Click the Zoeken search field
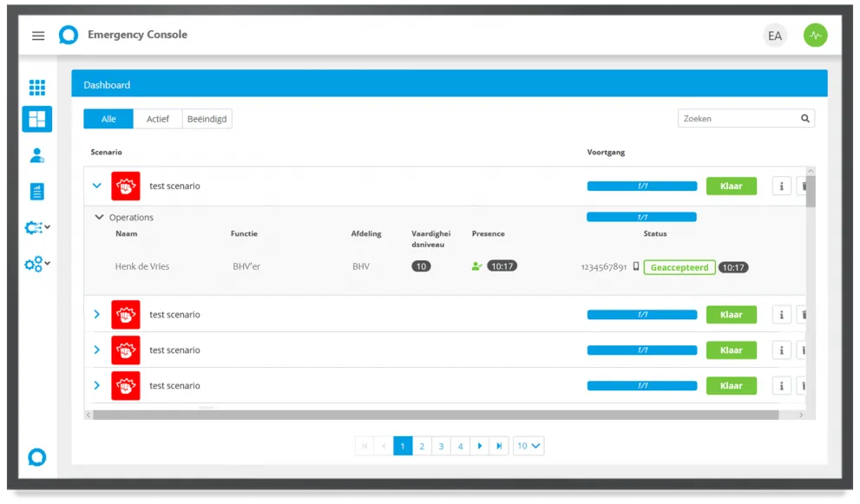The image size is (860, 504). pyautogui.click(x=746, y=119)
